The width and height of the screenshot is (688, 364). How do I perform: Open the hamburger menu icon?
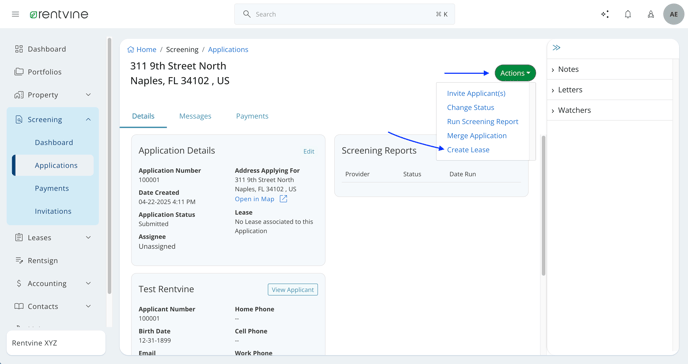[x=15, y=14]
